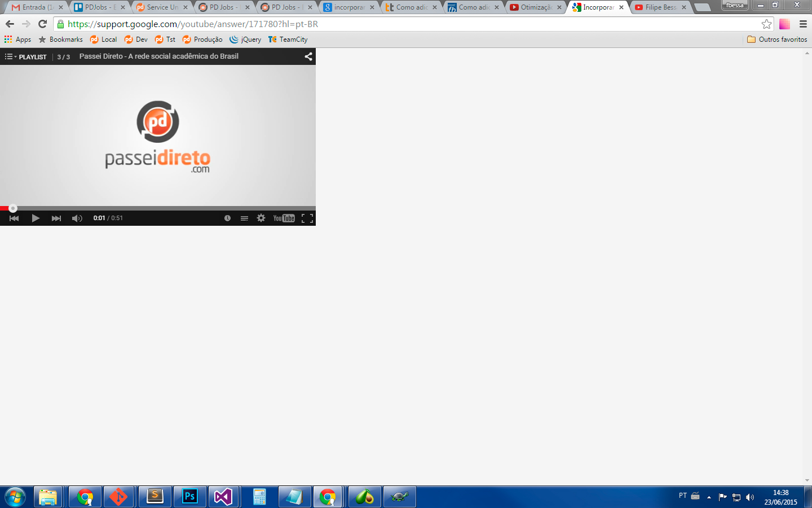Open Windows Start menu
The width and height of the screenshot is (812, 508).
click(x=15, y=497)
